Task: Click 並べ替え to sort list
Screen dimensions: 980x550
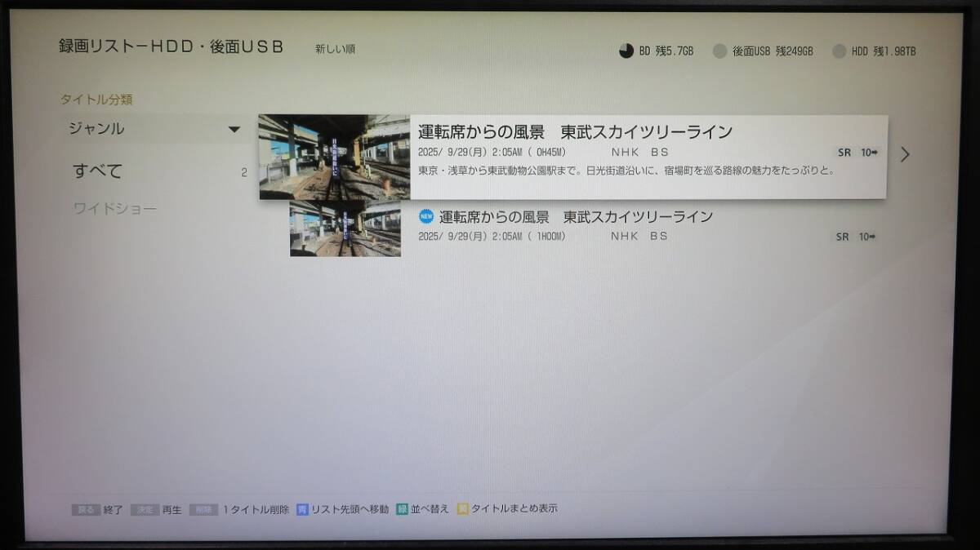Action: click(x=430, y=509)
